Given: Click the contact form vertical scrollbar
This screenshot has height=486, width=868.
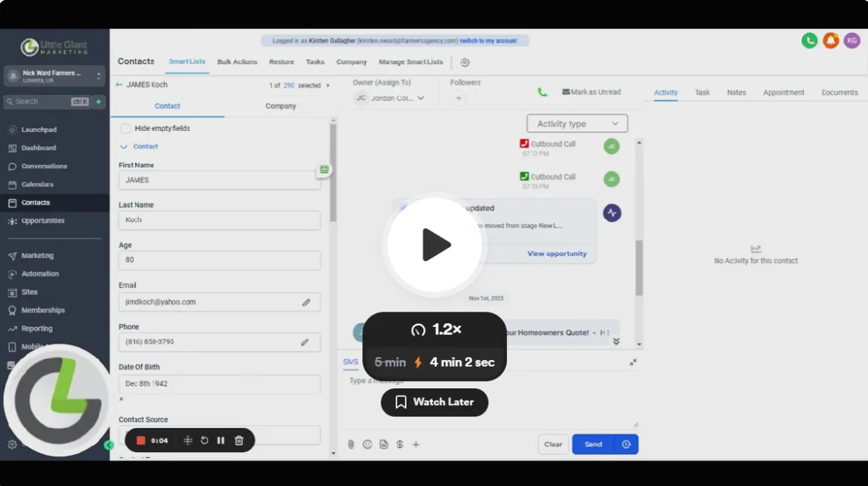Looking at the screenshot, I should pos(333,173).
